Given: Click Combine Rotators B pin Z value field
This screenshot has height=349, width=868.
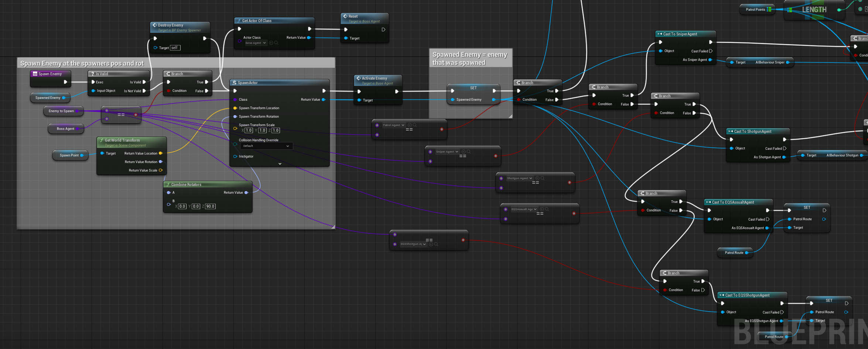Looking at the screenshot, I should point(210,207).
